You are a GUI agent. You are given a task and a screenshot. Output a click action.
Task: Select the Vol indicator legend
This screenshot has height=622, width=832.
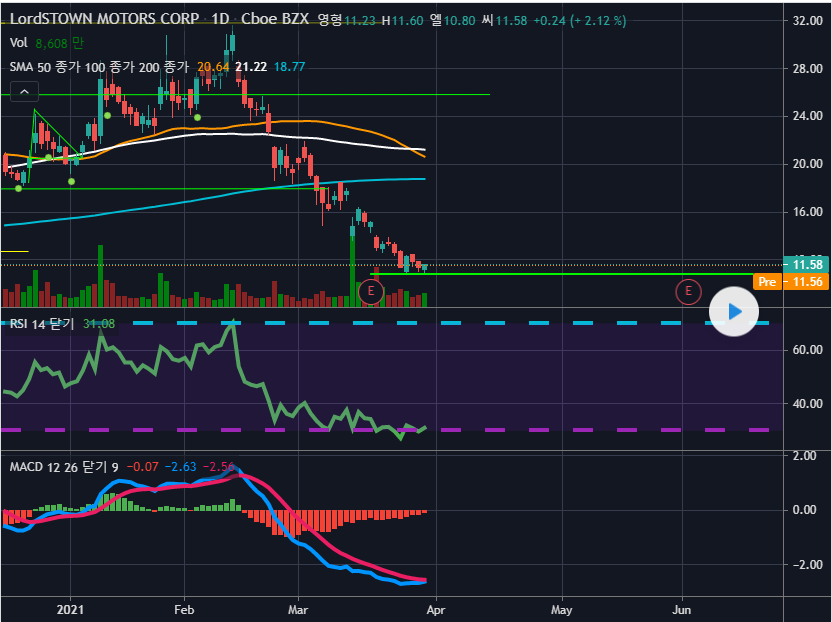pos(19,43)
